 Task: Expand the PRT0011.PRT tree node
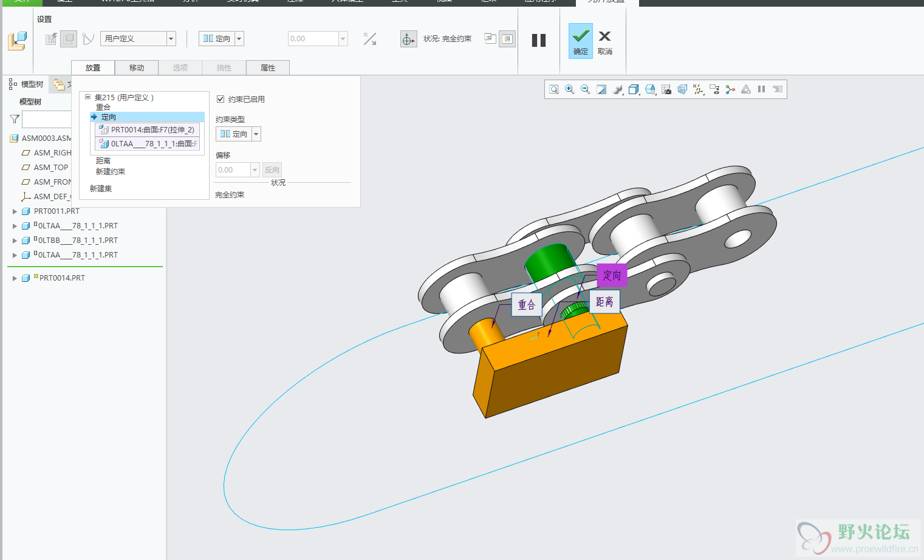[x=15, y=211]
